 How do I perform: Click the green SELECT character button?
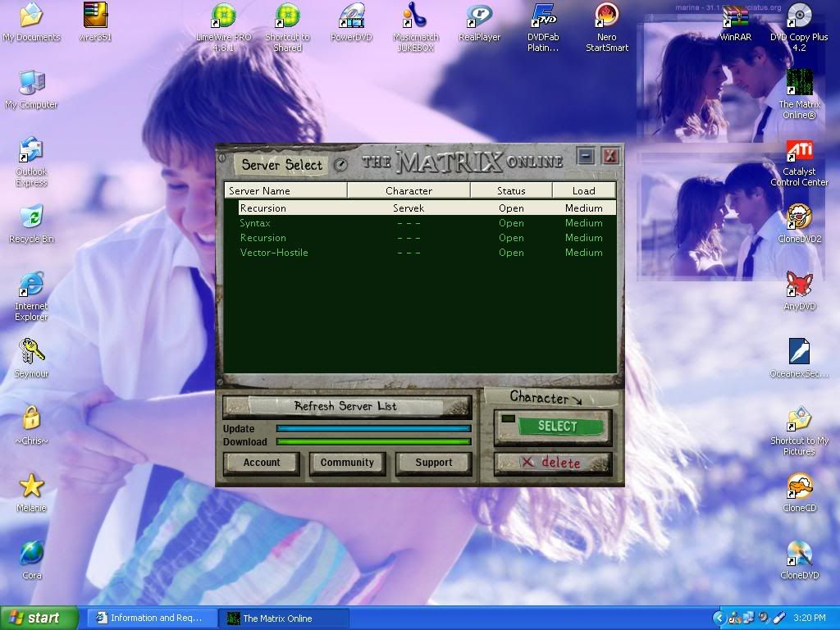553,427
